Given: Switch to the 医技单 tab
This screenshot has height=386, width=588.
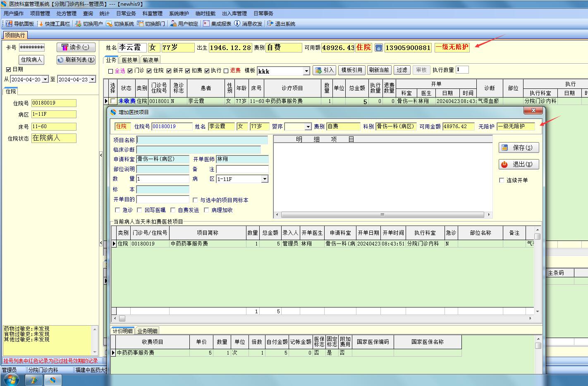Looking at the screenshot, I should tap(130, 60).
